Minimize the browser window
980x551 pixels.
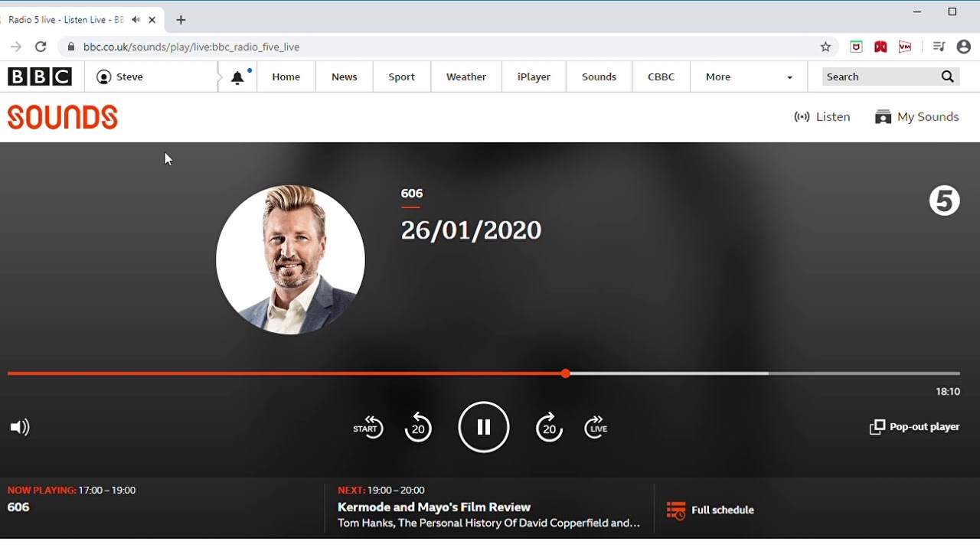[917, 12]
